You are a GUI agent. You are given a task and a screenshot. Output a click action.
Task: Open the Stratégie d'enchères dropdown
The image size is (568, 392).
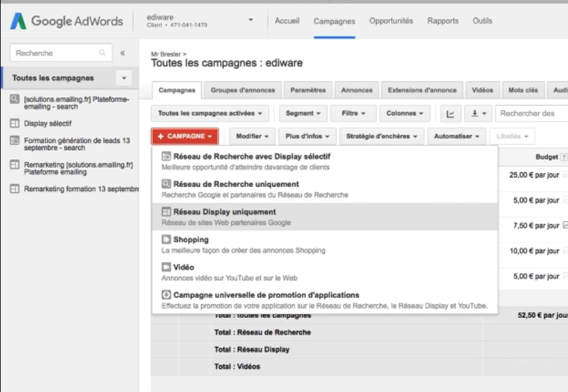pos(382,137)
